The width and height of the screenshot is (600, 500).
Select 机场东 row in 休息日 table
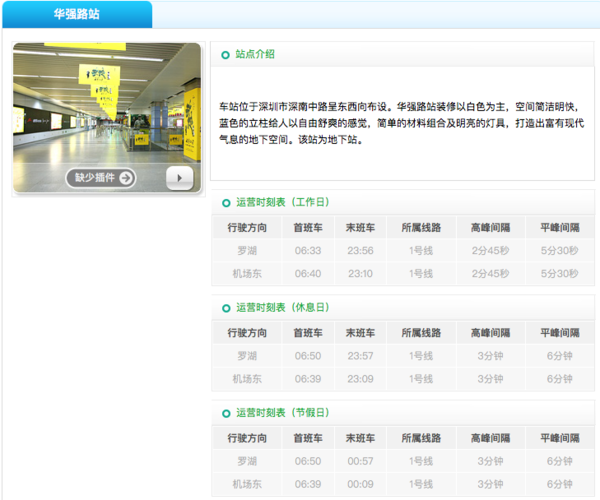click(403, 379)
